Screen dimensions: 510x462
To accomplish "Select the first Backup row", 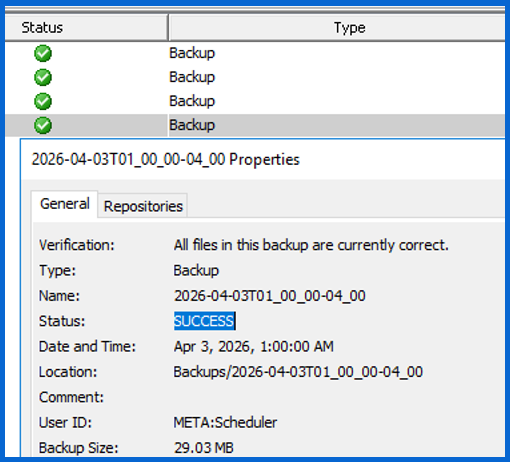I will [x=255, y=53].
